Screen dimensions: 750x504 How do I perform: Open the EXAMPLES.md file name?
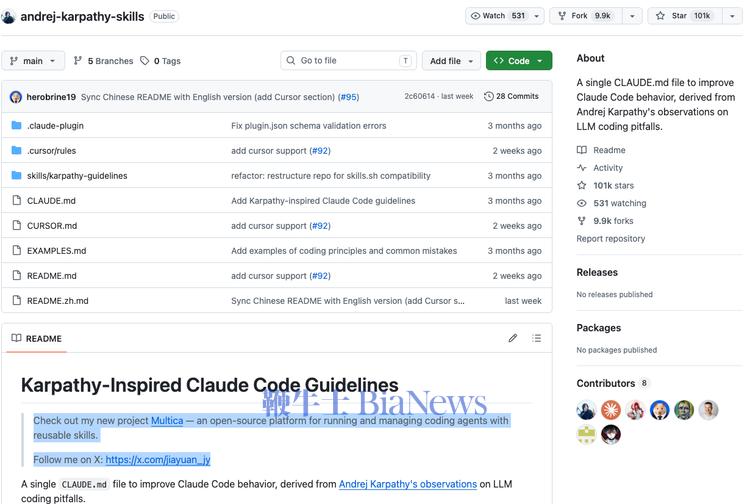pyautogui.click(x=56, y=251)
